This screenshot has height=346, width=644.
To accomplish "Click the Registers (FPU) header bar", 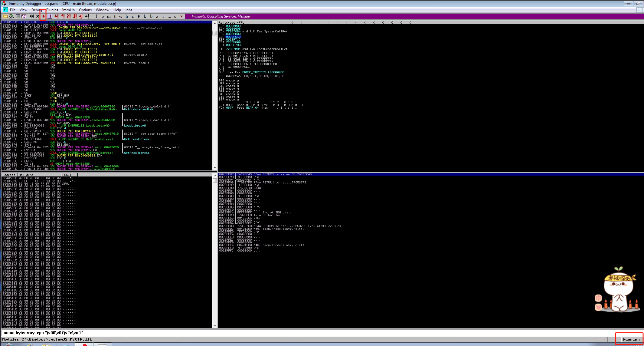I will tap(431, 22).
